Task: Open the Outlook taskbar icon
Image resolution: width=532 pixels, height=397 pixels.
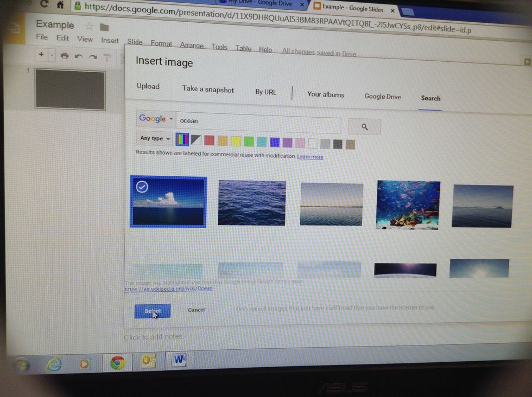Action: pos(148,361)
